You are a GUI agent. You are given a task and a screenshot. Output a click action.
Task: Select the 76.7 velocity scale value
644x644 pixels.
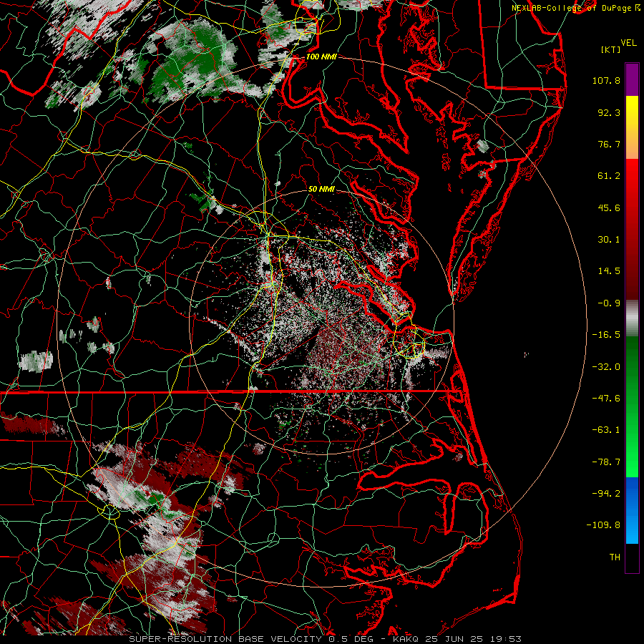609,144
